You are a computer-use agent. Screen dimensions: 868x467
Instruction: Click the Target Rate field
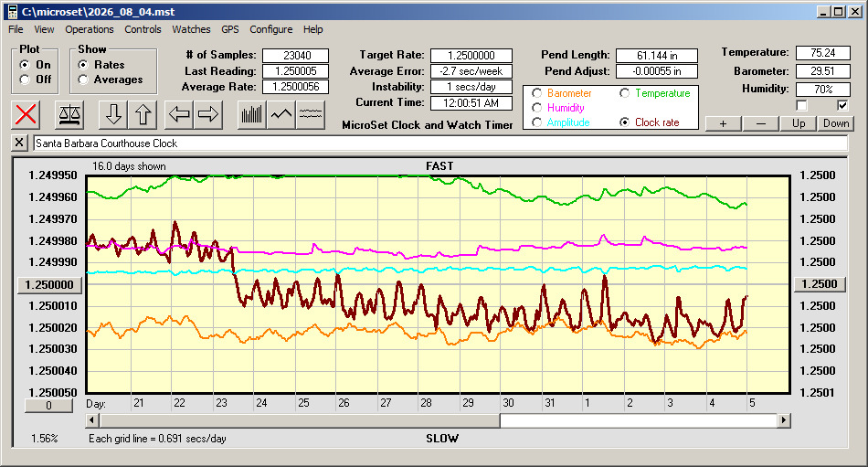click(x=471, y=56)
